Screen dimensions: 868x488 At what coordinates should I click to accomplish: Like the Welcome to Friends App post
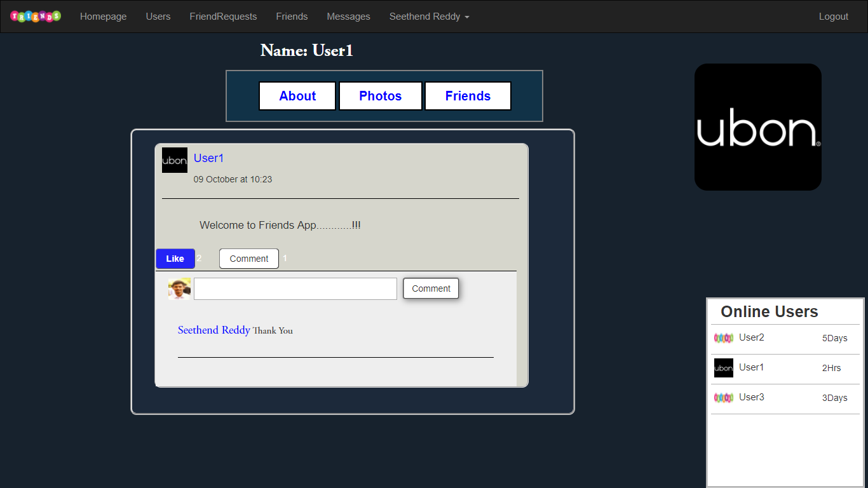(175, 259)
